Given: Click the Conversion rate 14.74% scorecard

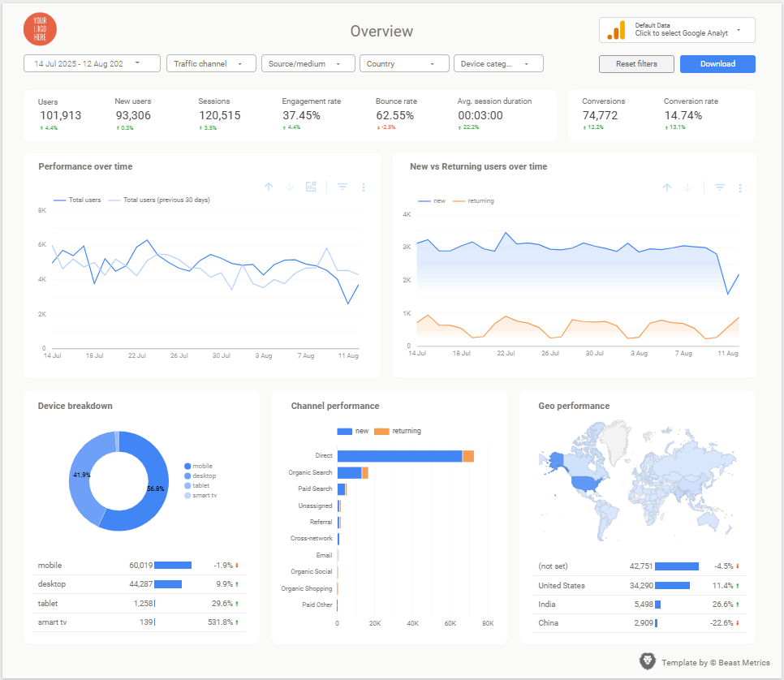Looking at the screenshot, I should pyautogui.click(x=691, y=115).
